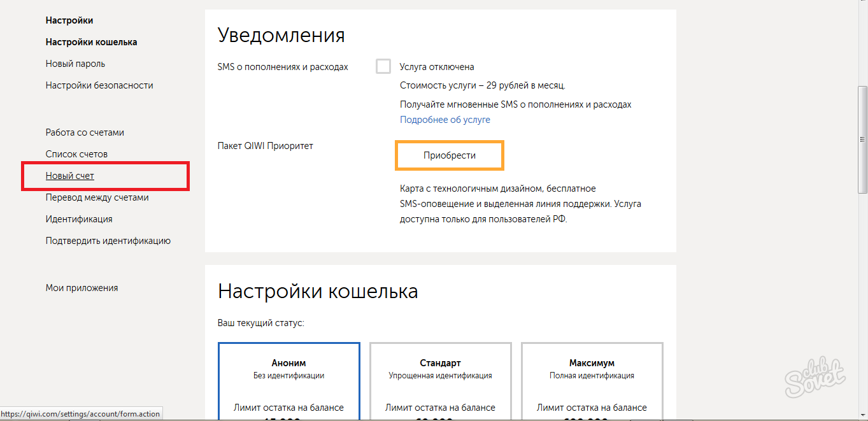Click the Приобрести button
The image size is (868, 421).
(450, 155)
